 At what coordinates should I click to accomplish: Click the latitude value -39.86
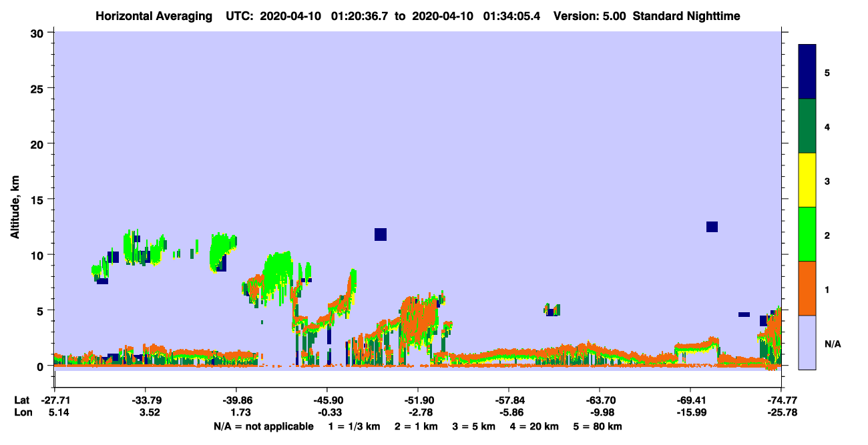[x=236, y=400]
